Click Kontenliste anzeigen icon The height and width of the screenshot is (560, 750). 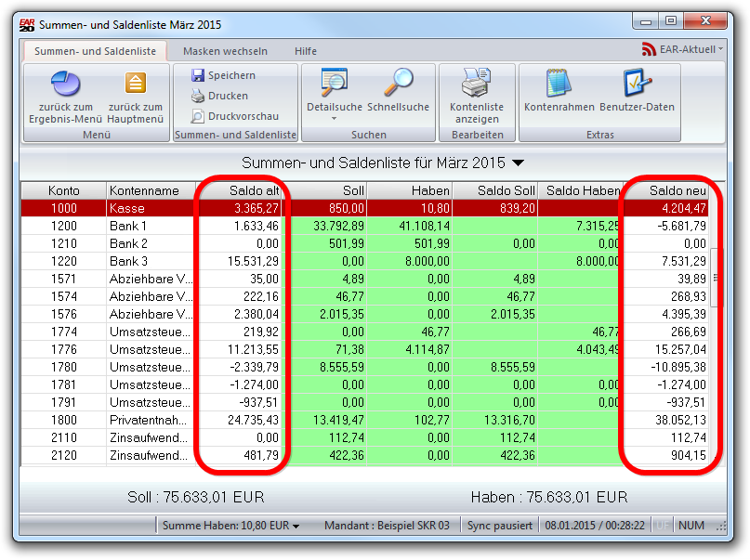477,84
